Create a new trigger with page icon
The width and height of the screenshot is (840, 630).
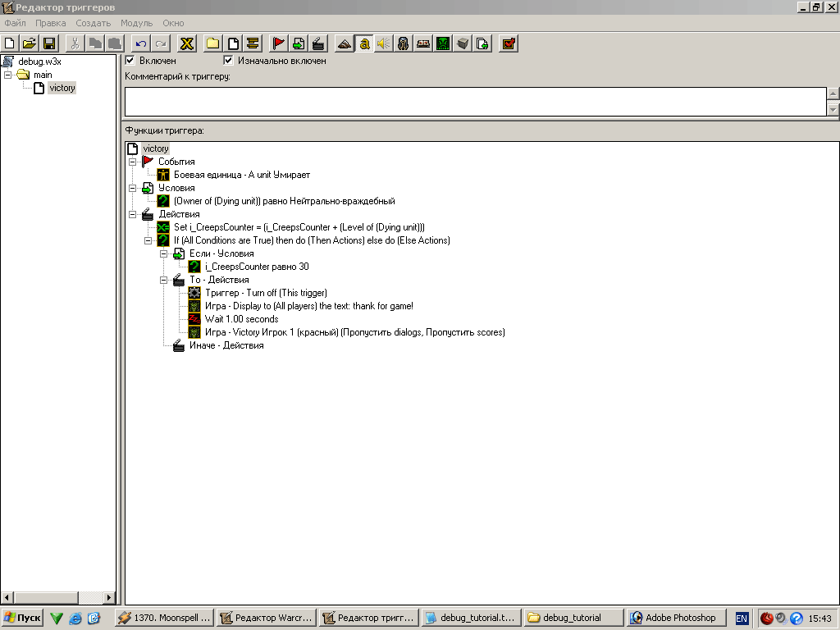click(x=233, y=43)
